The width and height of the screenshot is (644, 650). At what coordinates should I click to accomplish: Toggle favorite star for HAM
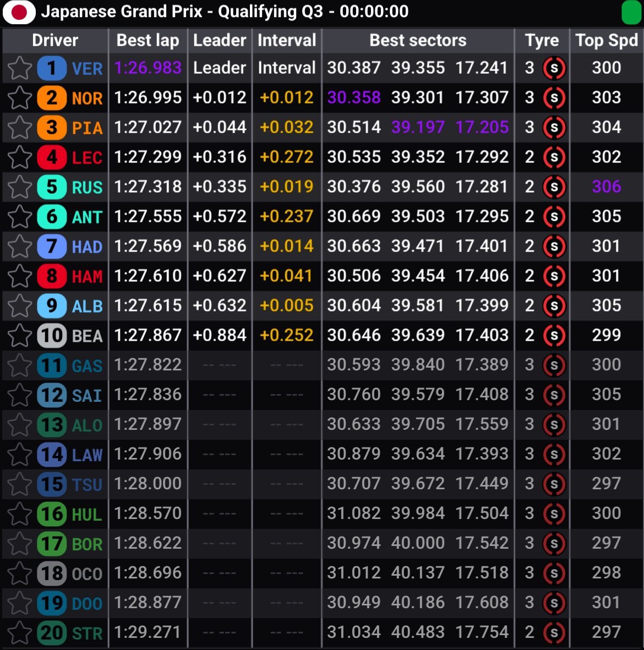coord(20,276)
